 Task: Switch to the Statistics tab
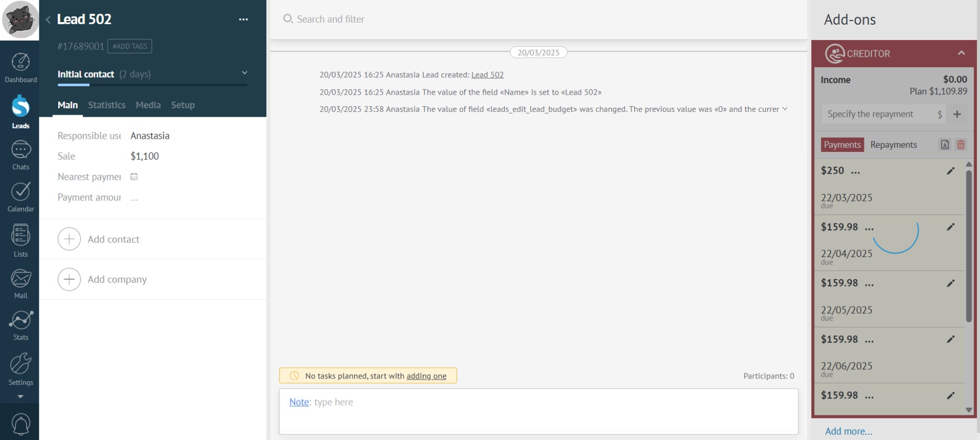pyautogui.click(x=107, y=105)
